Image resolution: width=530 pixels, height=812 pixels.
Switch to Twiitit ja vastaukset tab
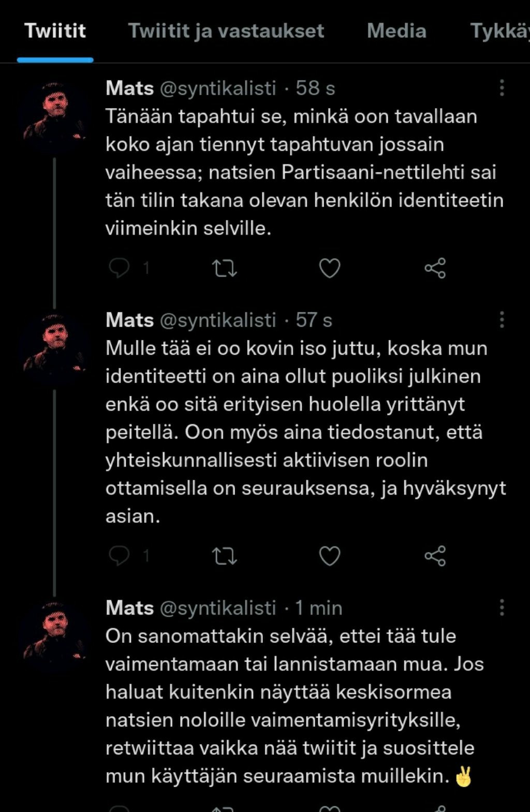coord(226,31)
